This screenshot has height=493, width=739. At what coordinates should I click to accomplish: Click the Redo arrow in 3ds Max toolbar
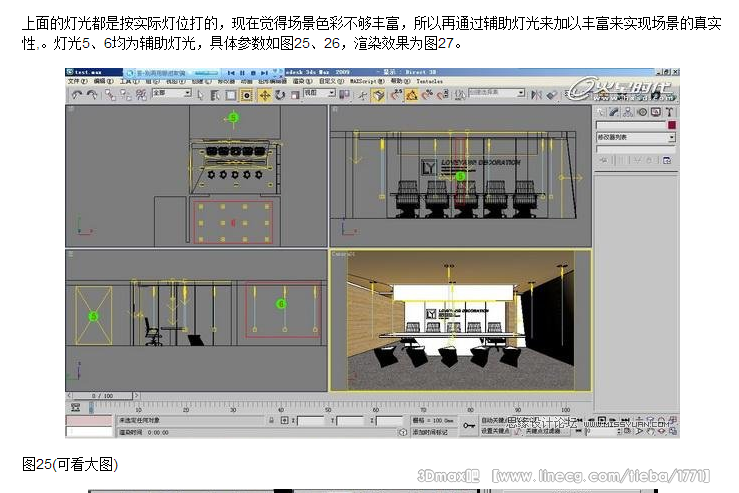[92, 95]
